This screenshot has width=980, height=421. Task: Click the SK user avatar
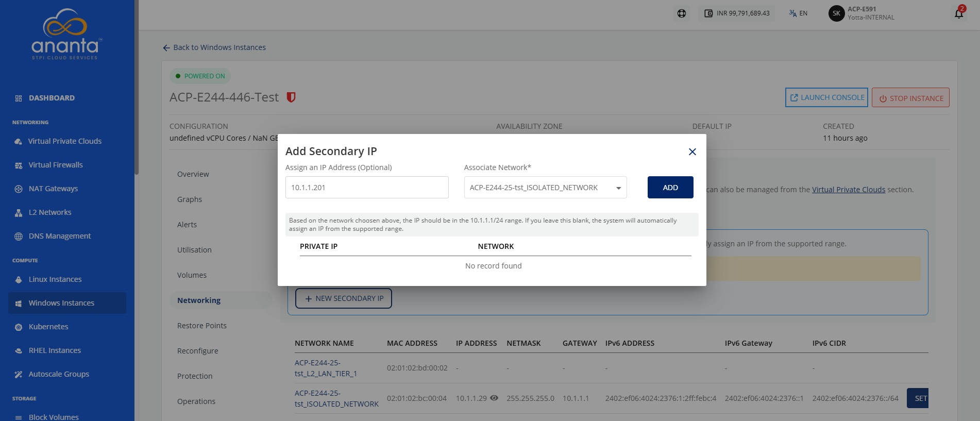[836, 13]
